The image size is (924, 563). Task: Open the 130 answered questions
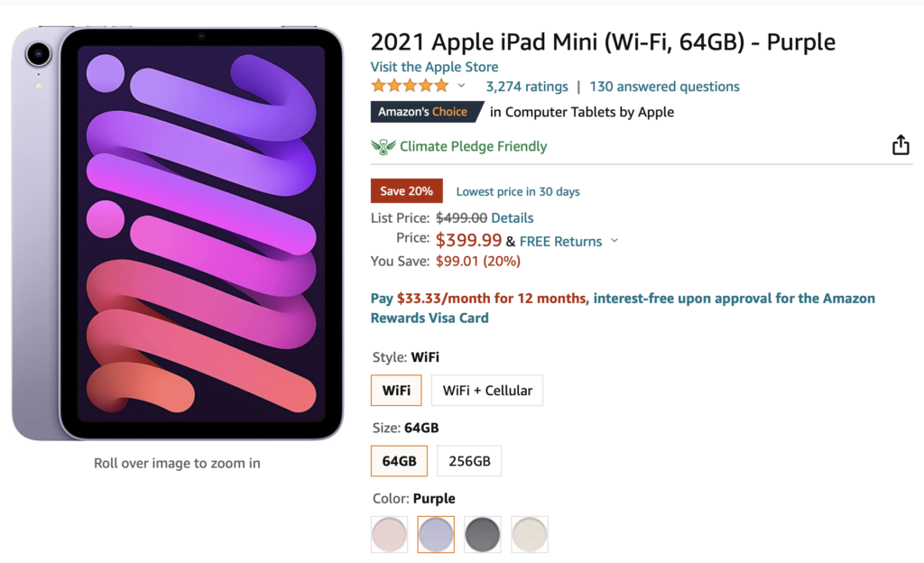coord(664,86)
